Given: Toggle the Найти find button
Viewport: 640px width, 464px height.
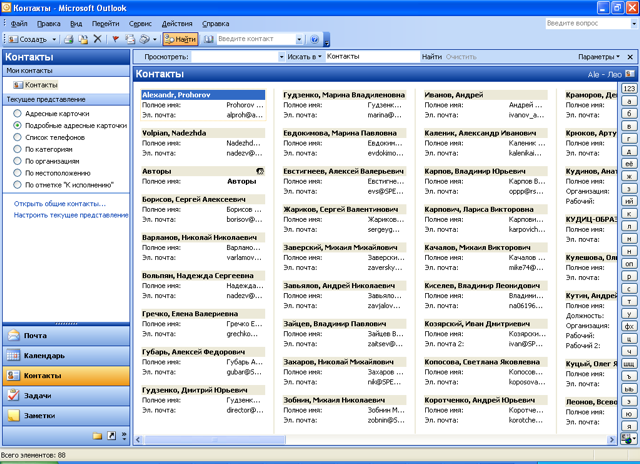Looking at the screenshot, I should tap(180, 39).
